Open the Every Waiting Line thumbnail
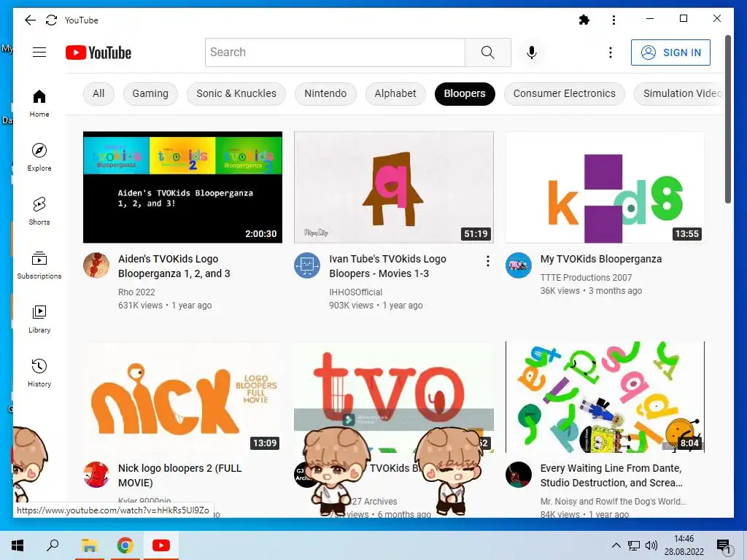Screen dimensions: 747x560 (605, 397)
